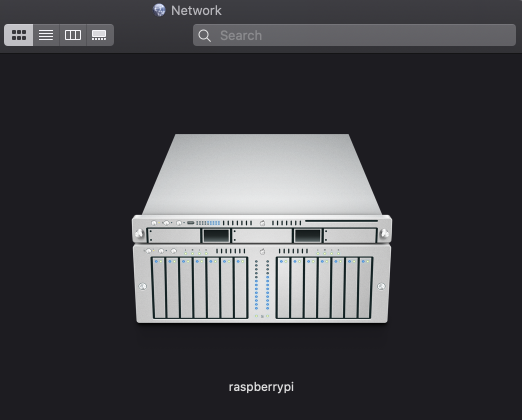Switch to list view
The width and height of the screenshot is (522, 420).
click(46, 35)
